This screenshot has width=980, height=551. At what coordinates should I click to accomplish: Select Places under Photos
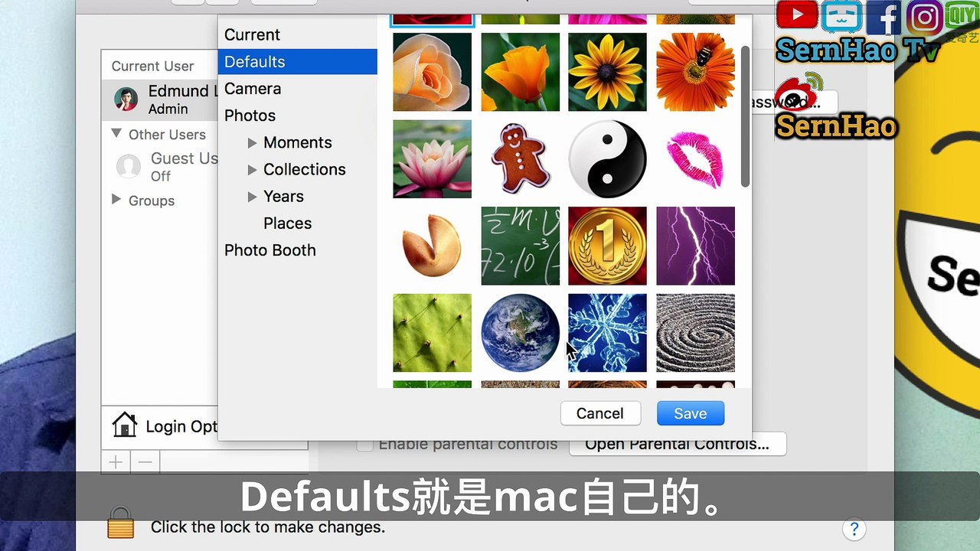[287, 223]
